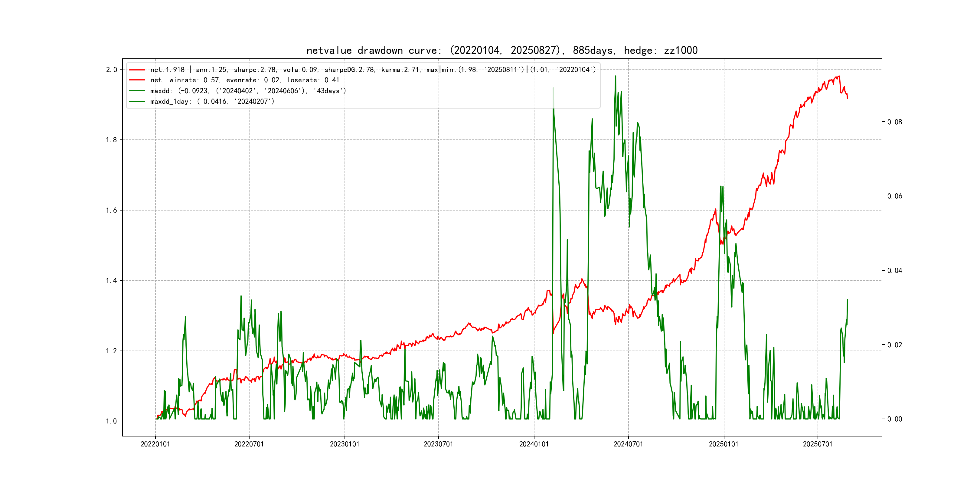Click the 2.0 left y-axis tick label
This screenshot has width=980, height=490.
tap(111, 70)
